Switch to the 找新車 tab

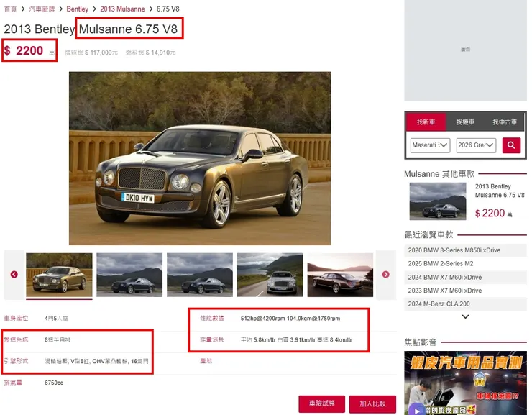click(x=426, y=122)
